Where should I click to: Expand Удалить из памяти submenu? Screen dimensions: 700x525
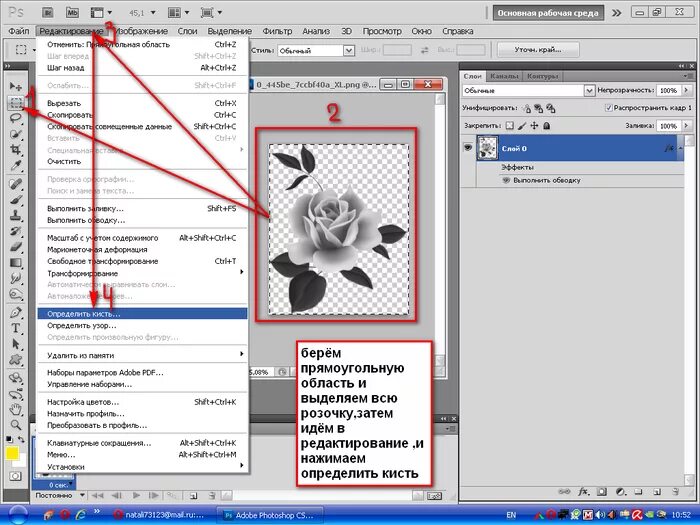[142, 355]
